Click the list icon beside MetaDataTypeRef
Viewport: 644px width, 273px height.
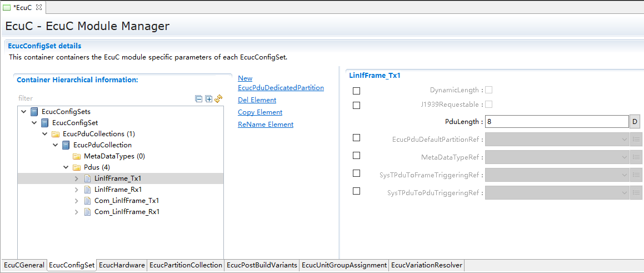point(637,157)
